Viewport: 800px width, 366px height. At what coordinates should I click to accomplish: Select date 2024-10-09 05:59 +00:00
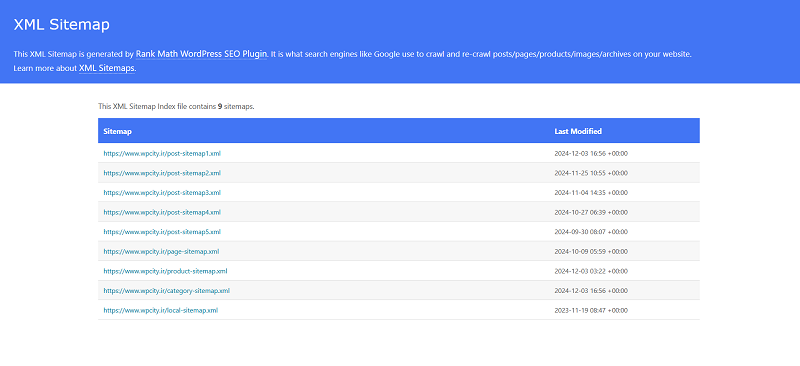coord(591,252)
